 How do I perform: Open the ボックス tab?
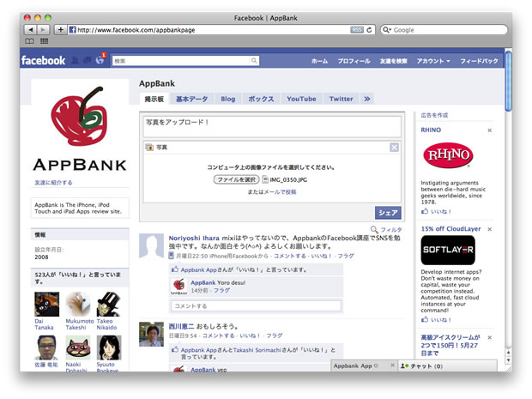(x=261, y=99)
